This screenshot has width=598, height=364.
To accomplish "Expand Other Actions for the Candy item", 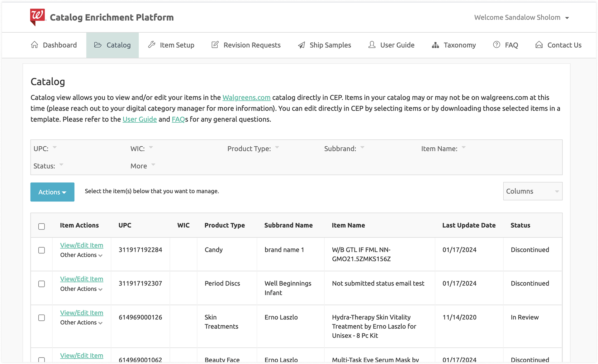I will coord(81,255).
